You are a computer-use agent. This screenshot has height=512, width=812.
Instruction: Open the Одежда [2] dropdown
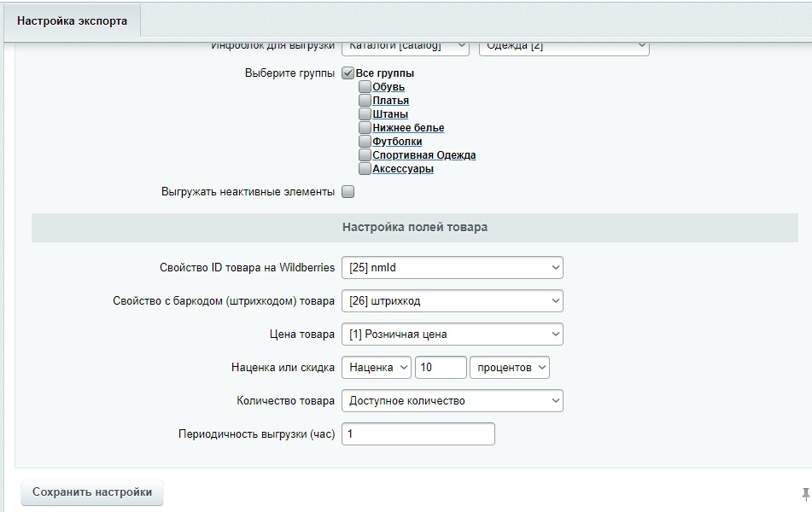pos(566,46)
